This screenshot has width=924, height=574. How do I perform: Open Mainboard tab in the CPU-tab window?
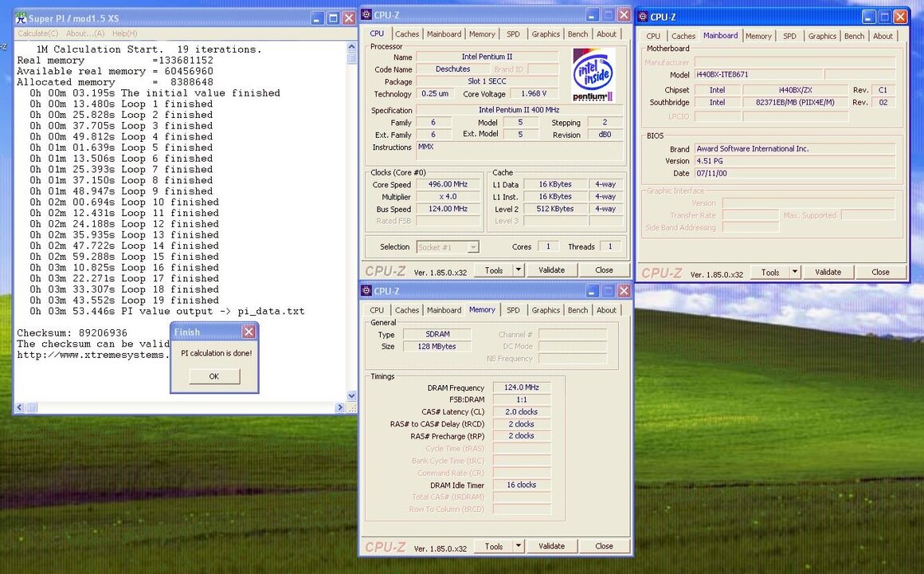click(444, 34)
